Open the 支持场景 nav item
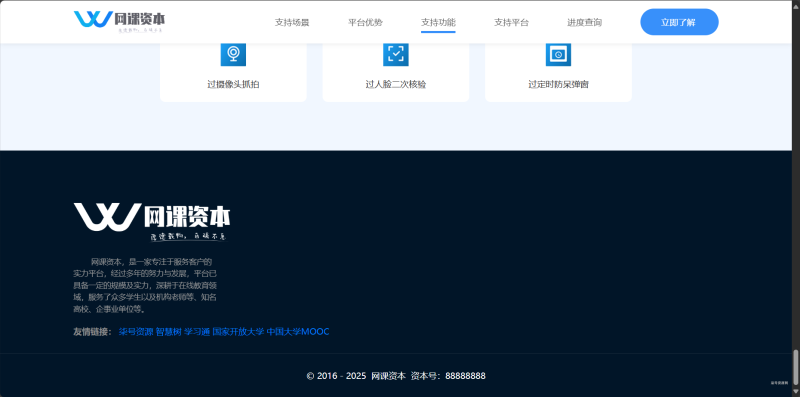This screenshot has width=800, height=397. (x=292, y=22)
